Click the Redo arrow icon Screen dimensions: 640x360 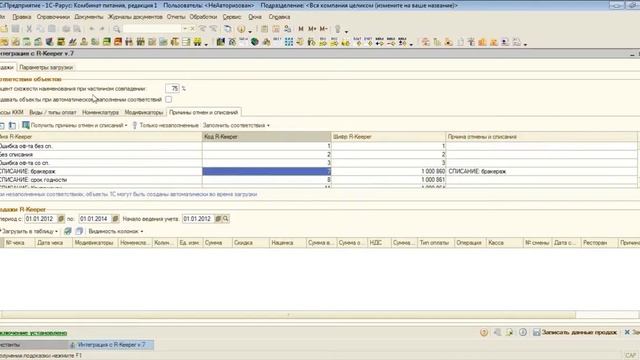102,29
